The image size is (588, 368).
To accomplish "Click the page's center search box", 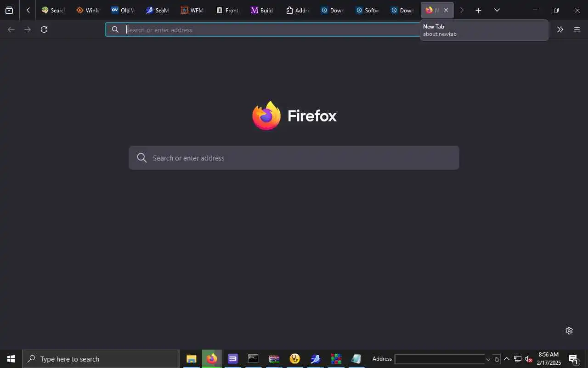I will click(294, 158).
